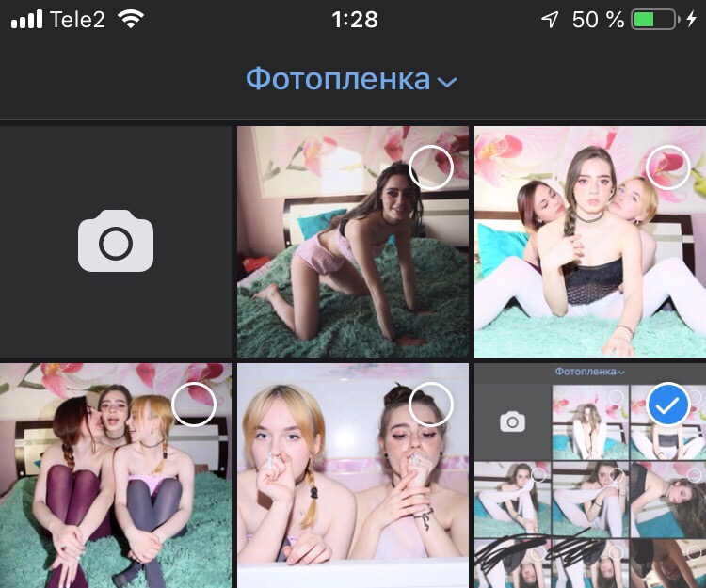This screenshot has width=706, height=588.
Task: Tap the Wi-Fi icon in status bar
Action: [x=132, y=20]
